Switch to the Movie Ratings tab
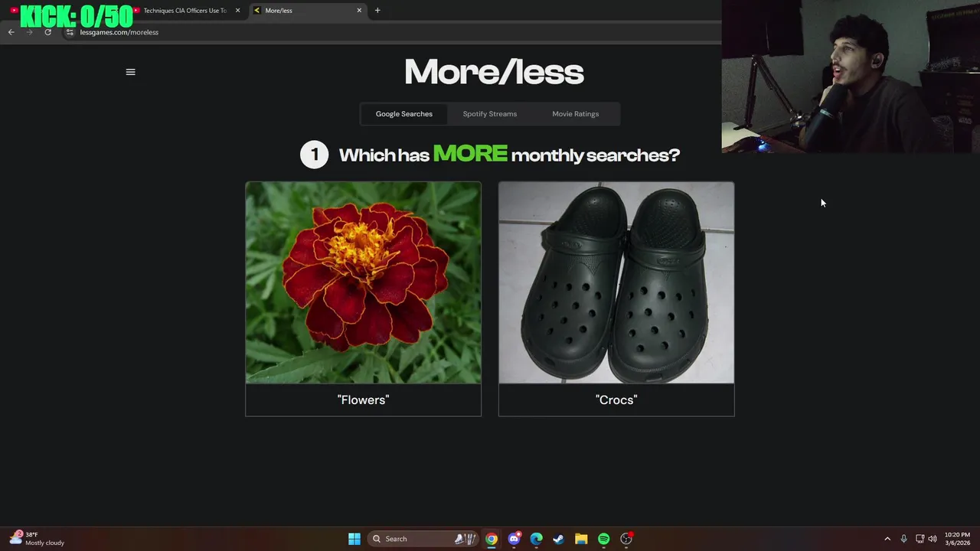The width and height of the screenshot is (980, 551). 575,114
